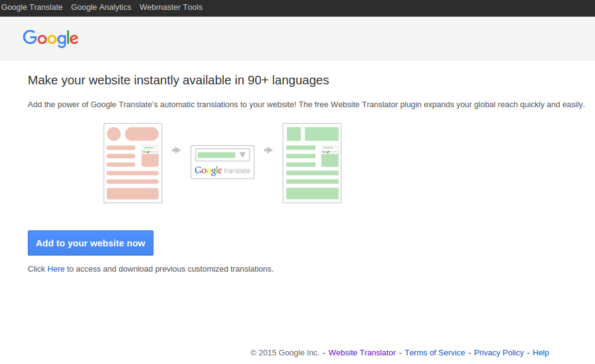The height and width of the screenshot is (364, 595).
Task: Click the Google translate widget illustration
Action: click(223, 162)
